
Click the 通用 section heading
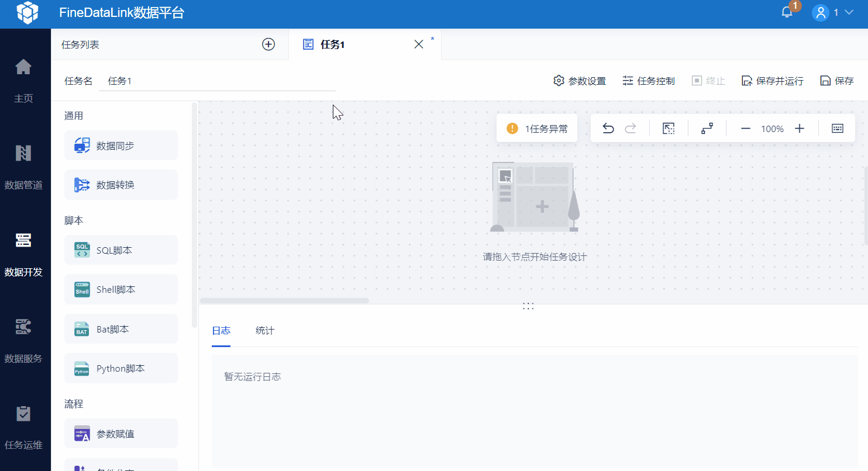pyautogui.click(x=74, y=116)
